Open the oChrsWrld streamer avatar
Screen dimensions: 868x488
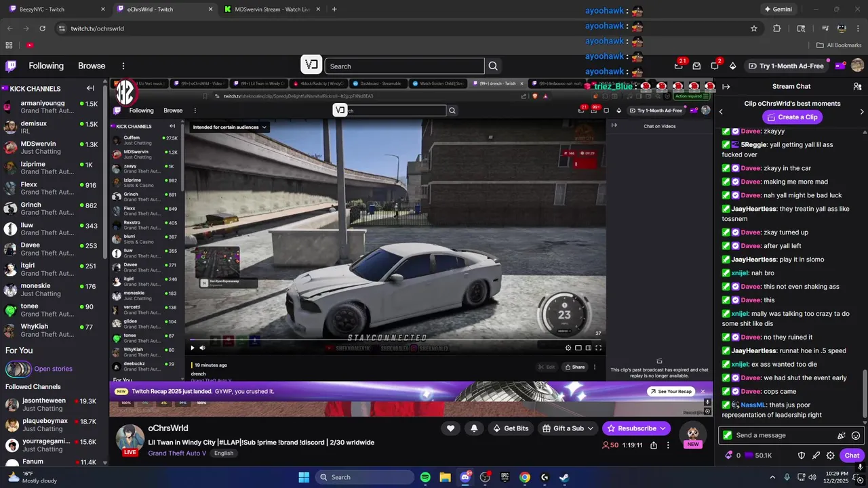point(130,438)
